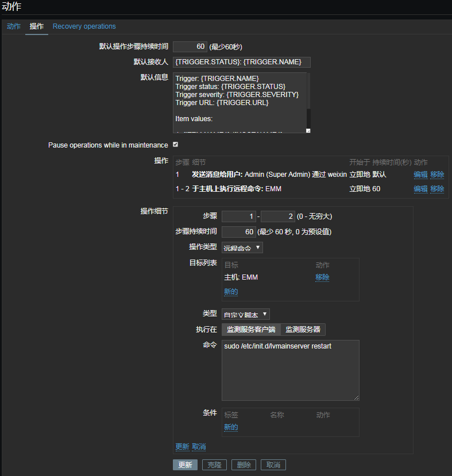Remove the weixin send message operation
This screenshot has height=476, width=452.
[437, 175]
